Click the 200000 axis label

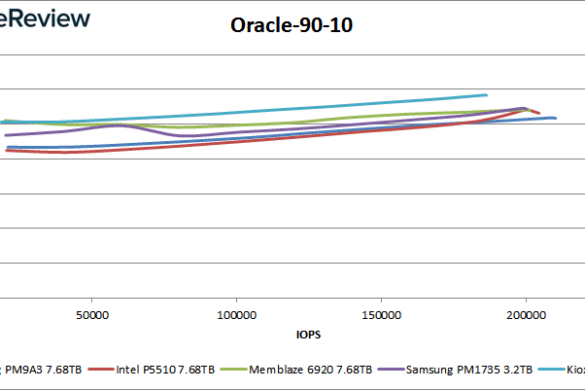tap(526, 315)
